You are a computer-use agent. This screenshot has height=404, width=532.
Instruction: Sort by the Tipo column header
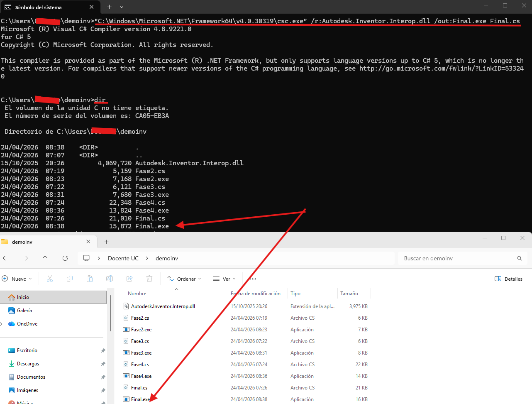295,294
